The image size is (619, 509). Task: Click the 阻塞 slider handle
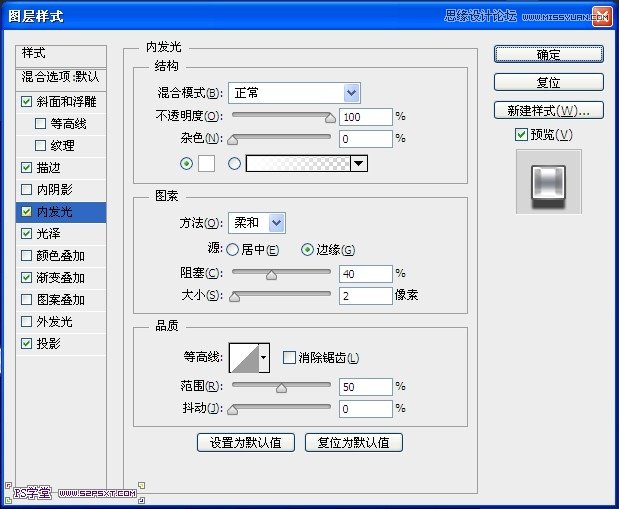pyautogui.click(x=271, y=275)
